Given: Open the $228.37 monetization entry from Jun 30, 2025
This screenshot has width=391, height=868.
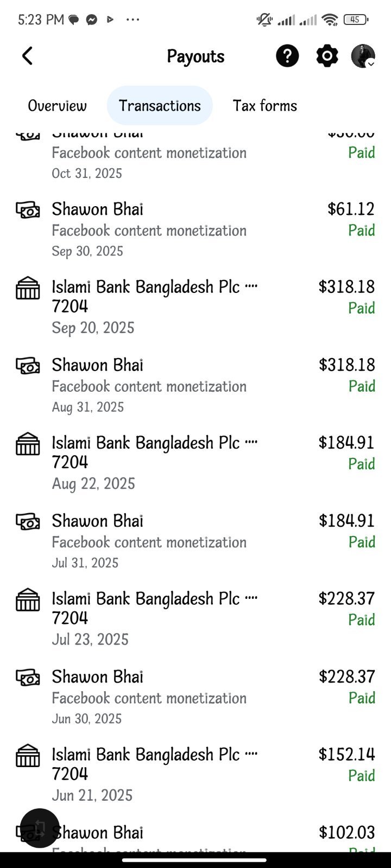Looking at the screenshot, I should point(195,697).
